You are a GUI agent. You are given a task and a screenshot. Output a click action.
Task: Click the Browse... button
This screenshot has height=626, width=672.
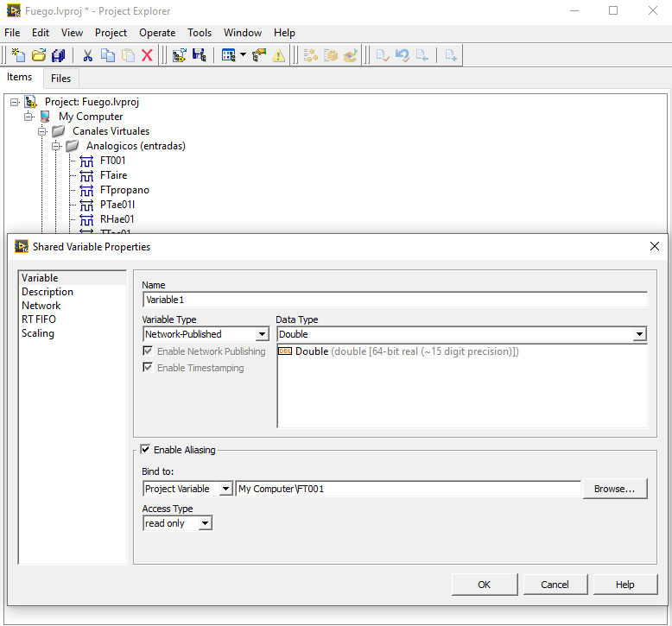point(615,489)
